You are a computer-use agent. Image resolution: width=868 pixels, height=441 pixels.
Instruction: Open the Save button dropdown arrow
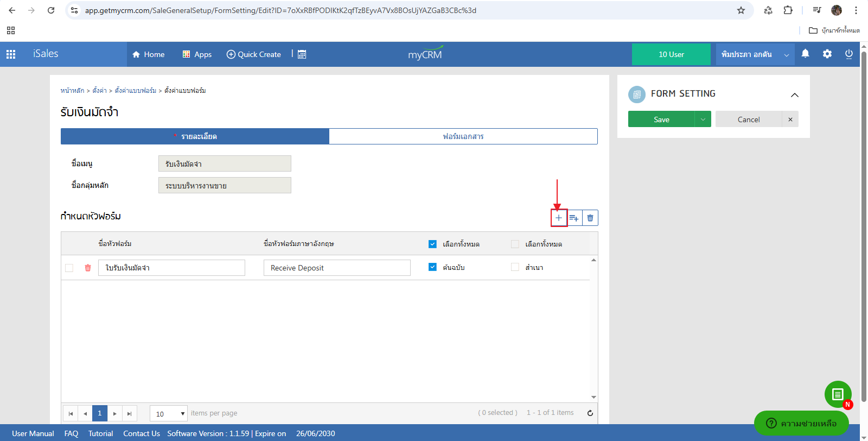[703, 119]
